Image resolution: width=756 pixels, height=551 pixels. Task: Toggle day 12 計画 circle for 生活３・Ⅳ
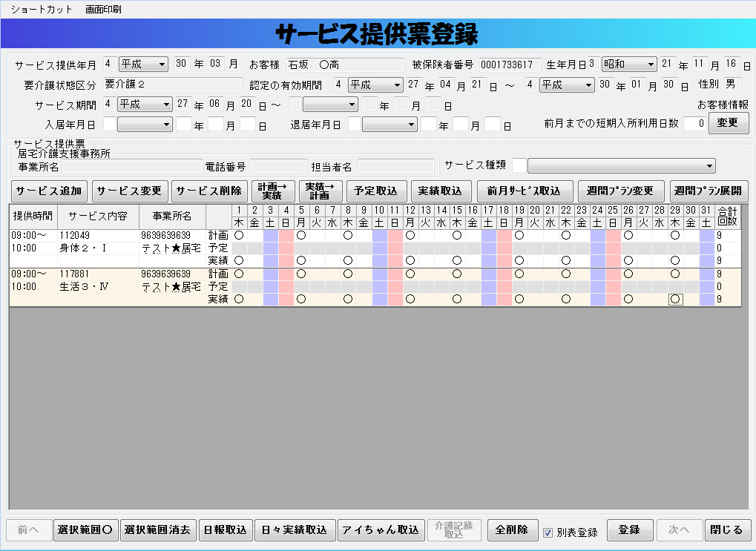point(410,274)
